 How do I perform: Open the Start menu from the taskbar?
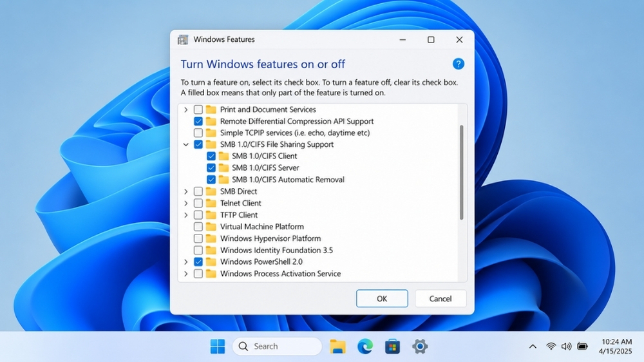[218, 347]
